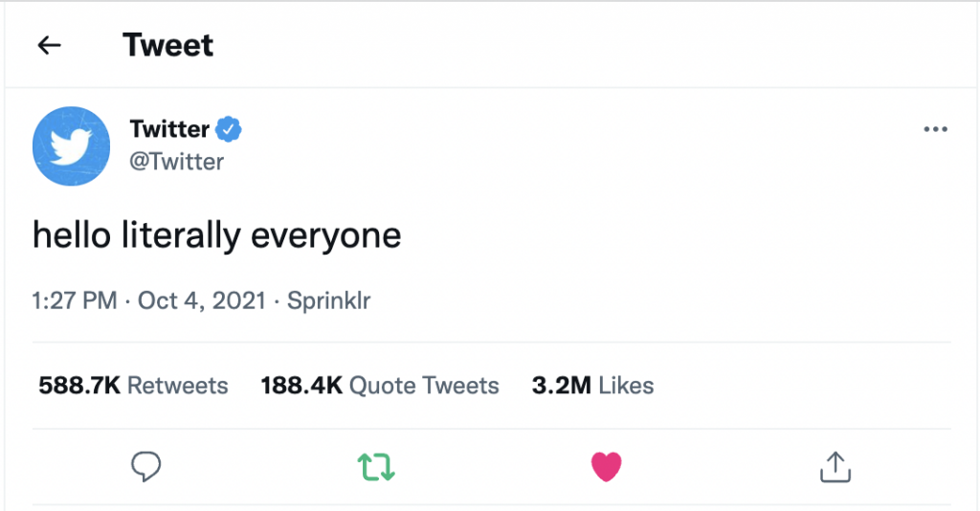980x511 pixels.
Task: Open the share tweet menu icon
Action: [835, 466]
